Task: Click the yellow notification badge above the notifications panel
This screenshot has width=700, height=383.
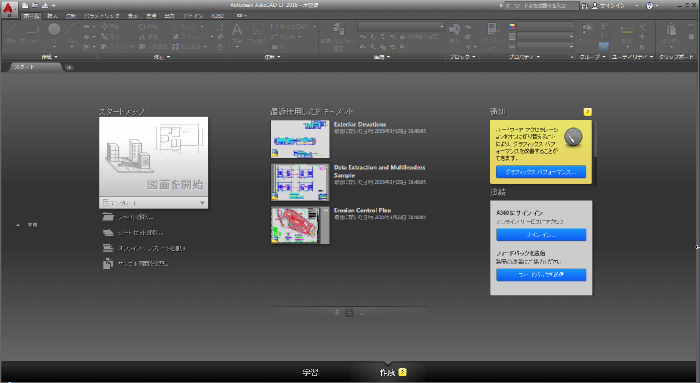Action: pyautogui.click(x=588, y=112)
